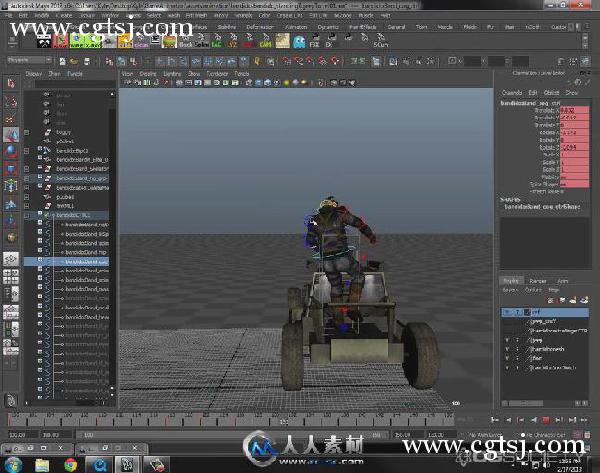Image resolution: width=600 pixels, height=473 pixels.
Task: Open the menu set dropdown
Action: point(29,60)
